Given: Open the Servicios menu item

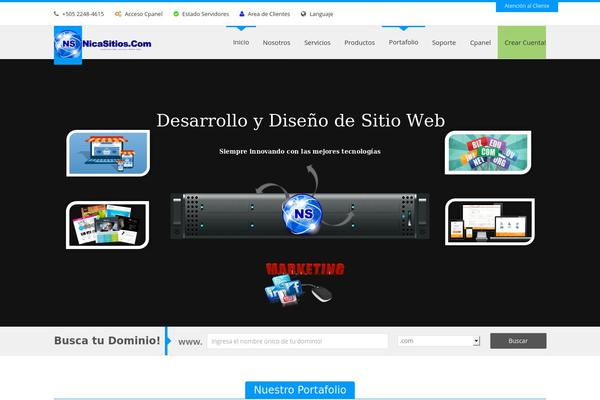Looking at the screenshot, I should click(x=317, y=42).
